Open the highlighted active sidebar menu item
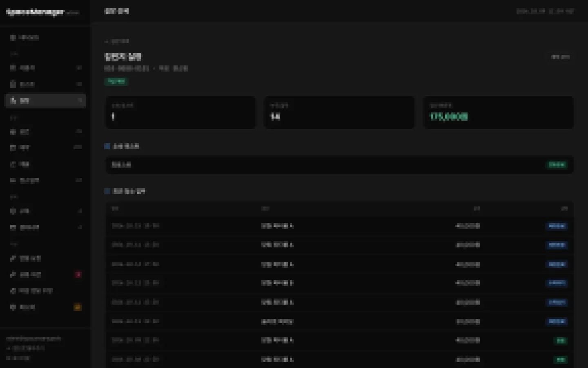The height and width of the screenshot is (368, 588). point(45,101)
